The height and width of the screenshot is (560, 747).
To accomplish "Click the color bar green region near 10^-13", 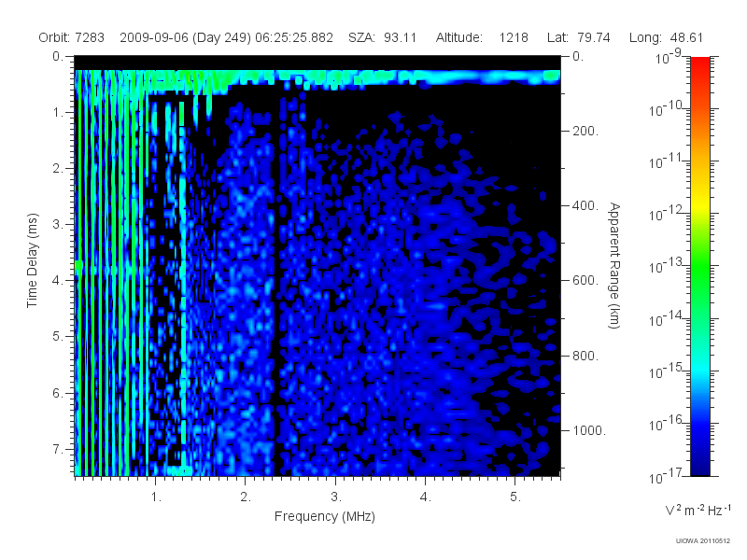I will coord(700,264).
